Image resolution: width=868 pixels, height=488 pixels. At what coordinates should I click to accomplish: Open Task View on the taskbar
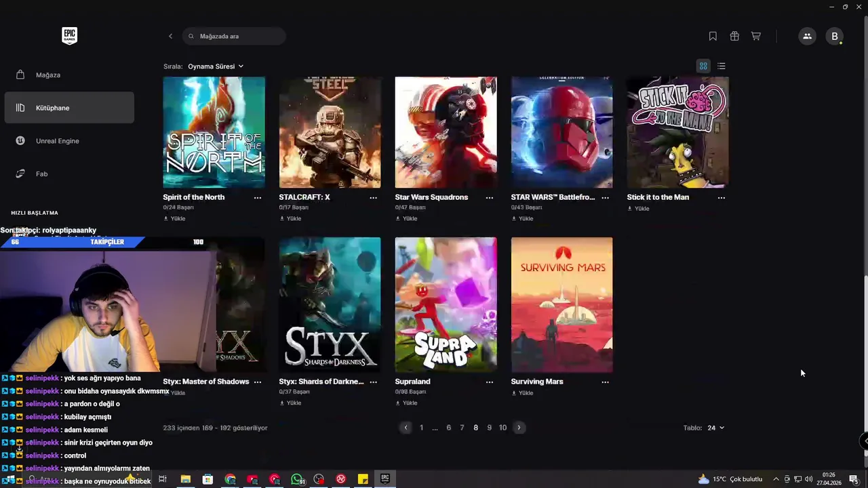click(x=163, y=479)
